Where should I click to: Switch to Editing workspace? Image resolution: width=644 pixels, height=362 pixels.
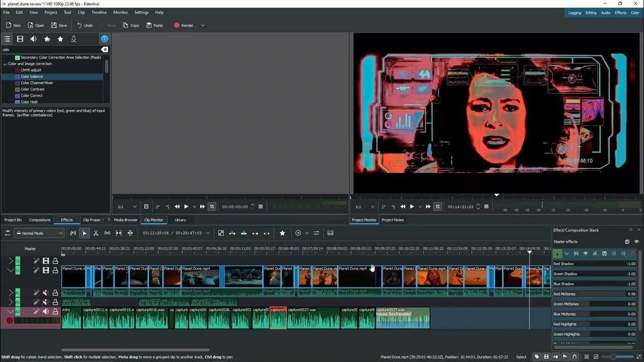pyautogui.click(x=591, y=13)
